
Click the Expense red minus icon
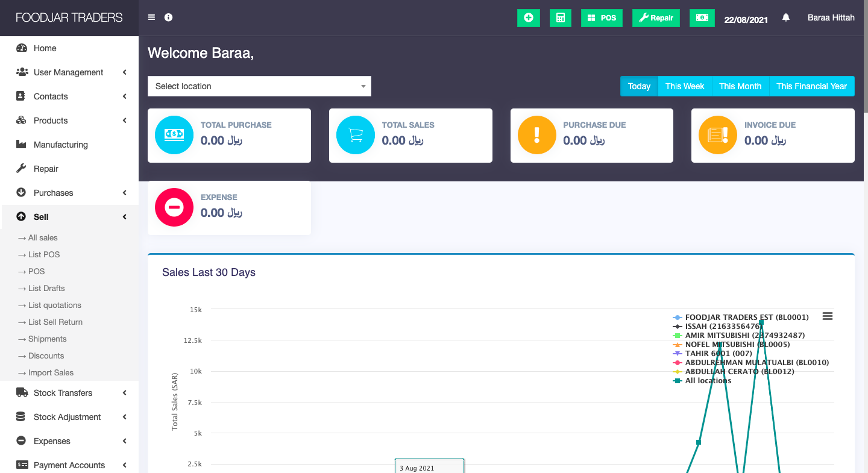[174, 207]
